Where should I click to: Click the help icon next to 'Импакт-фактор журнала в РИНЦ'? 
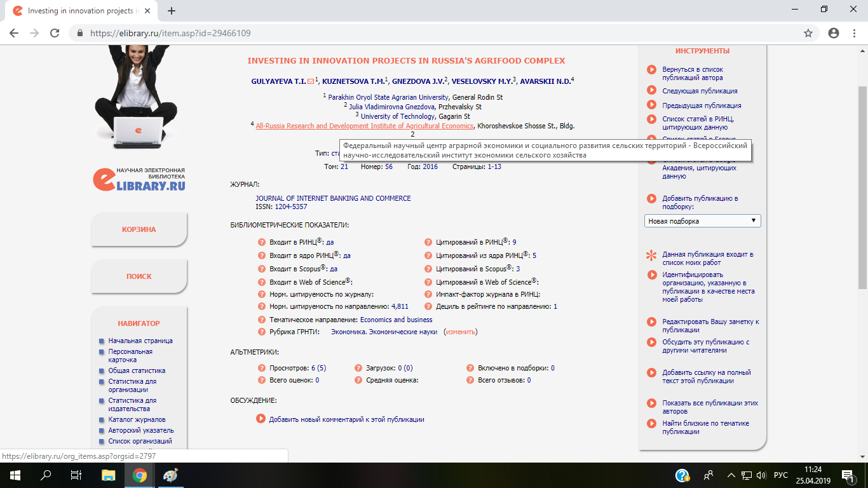pyautogui.click(x=429, y=294)
